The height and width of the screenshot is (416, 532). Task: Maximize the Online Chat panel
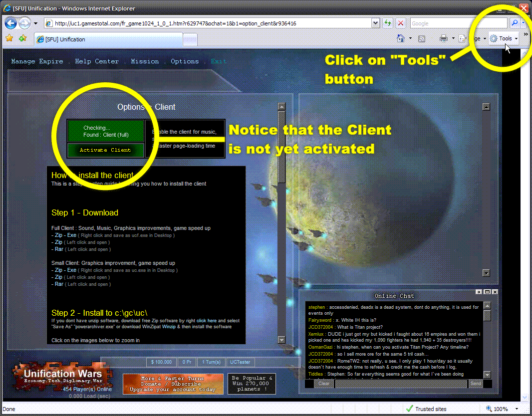click(487, 292)
